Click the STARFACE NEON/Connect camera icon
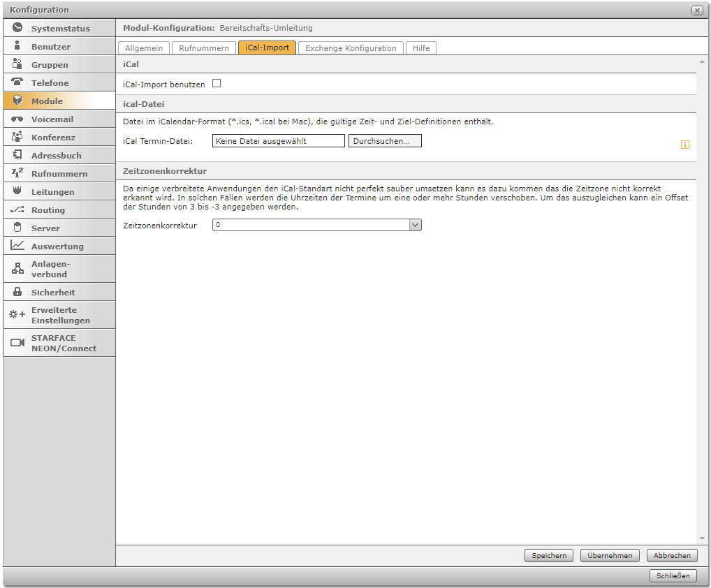Image resolution: width=711 pixels, height=588 pixels. [17, 343]
